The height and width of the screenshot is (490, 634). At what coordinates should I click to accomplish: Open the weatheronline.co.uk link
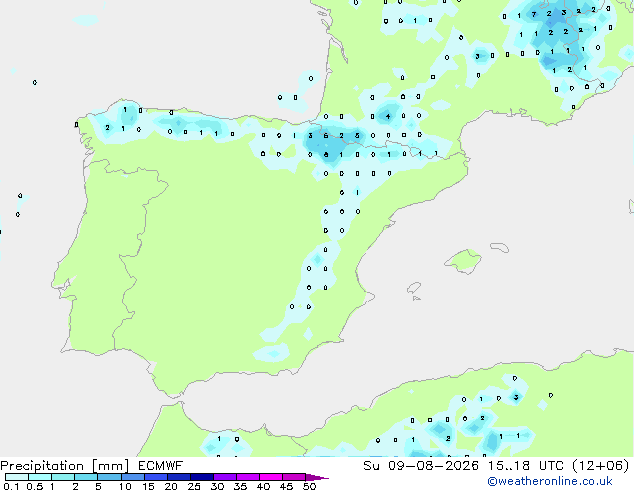[x=550, y=481]
